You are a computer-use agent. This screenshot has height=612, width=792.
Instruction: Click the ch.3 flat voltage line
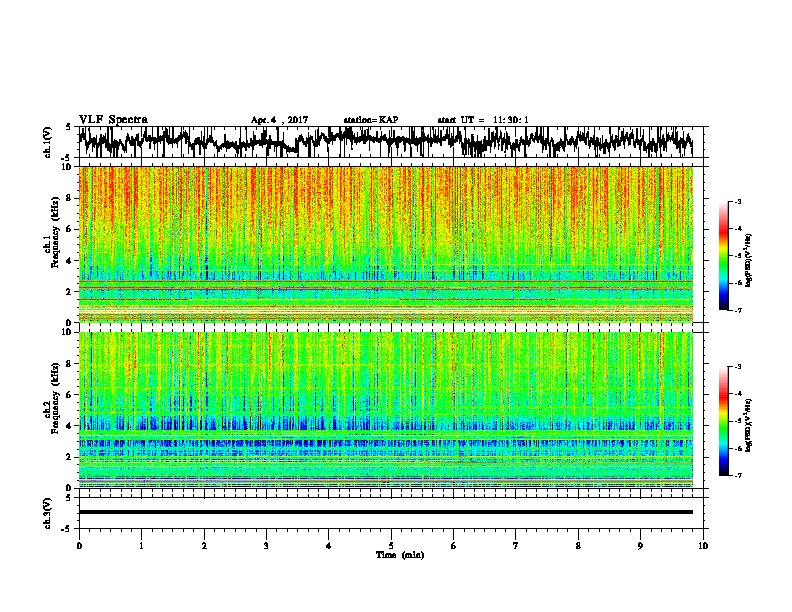tap(386, 512)
